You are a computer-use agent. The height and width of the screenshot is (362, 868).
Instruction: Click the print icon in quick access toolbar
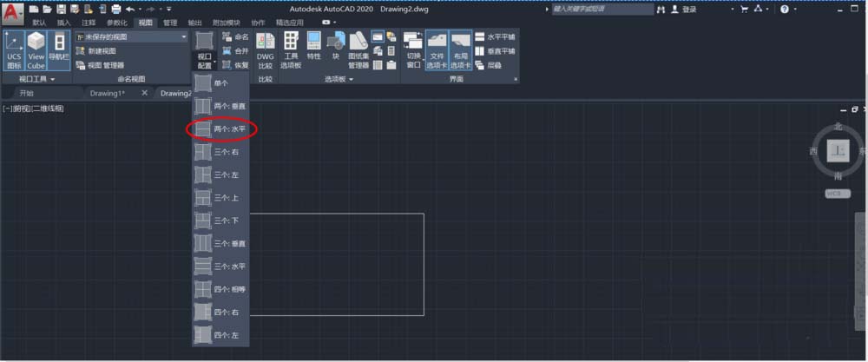click(x=115, y=9)
